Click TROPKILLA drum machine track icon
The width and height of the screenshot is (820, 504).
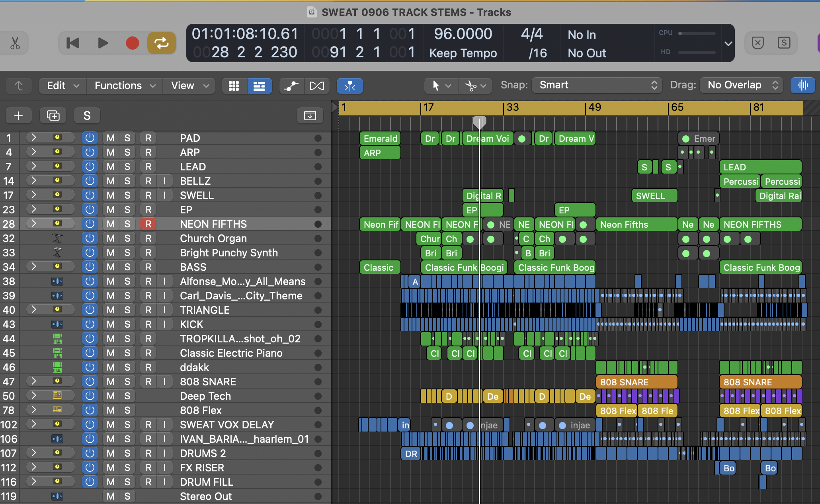pos(57,338)
